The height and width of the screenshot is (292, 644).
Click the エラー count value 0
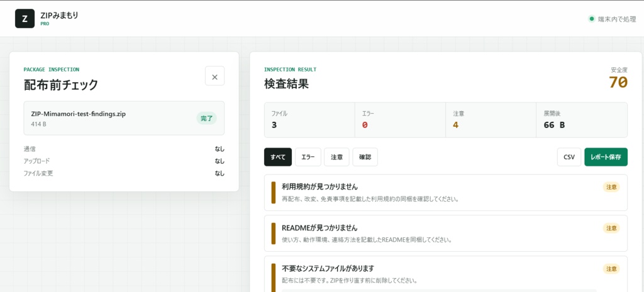[x=365, y=125]
